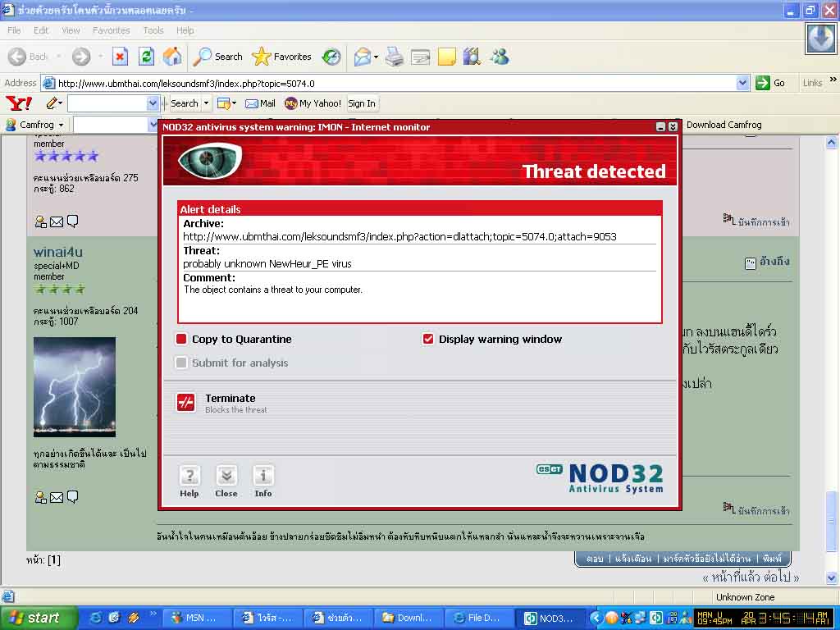Launch the Messenger icon in the toolbar
The height and width of the screenshot is (630, 840).
[x=500, y=57]
